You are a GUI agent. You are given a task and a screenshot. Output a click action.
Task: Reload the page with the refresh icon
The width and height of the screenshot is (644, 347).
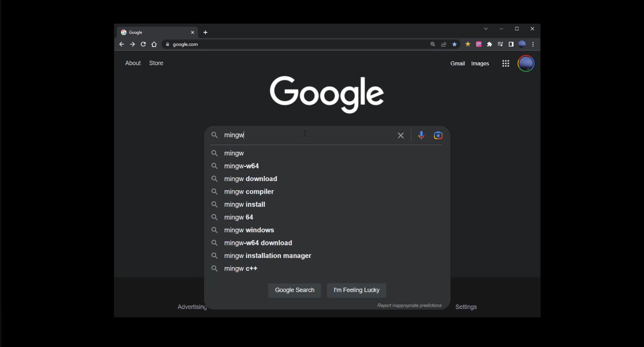point(143,44)
